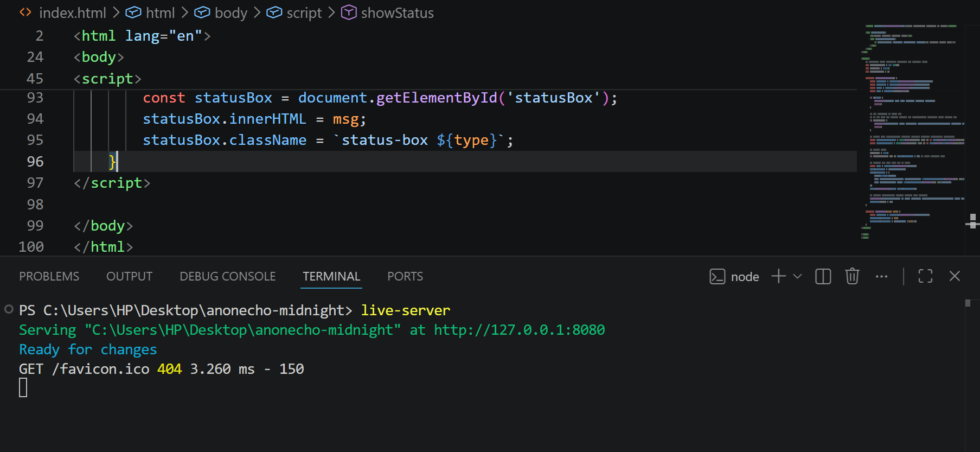Open the launch profile dropdown arrow
The width and height of the screenshot is (980, 452).
[x=797, y=276]
